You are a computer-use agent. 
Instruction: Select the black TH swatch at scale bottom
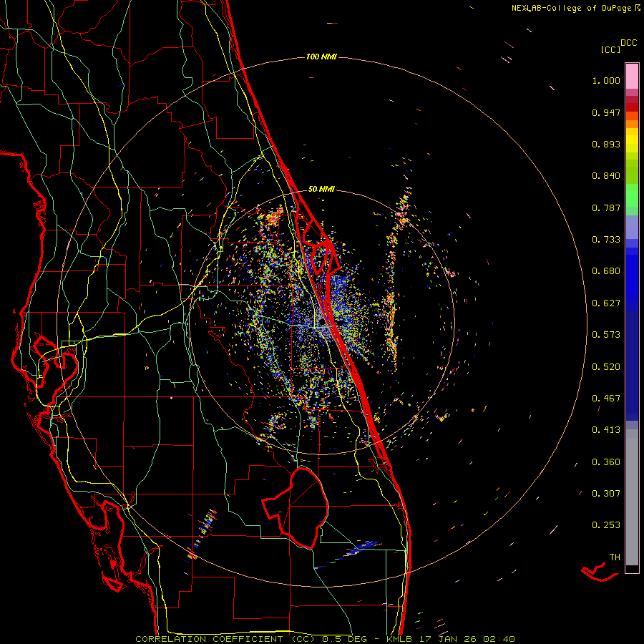[632, 569]
